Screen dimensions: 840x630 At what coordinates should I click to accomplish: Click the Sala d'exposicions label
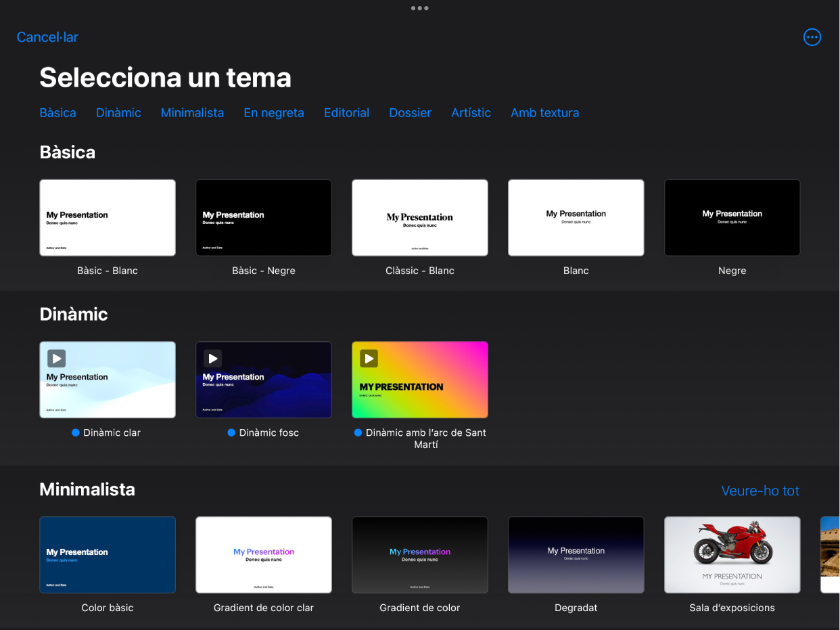732,608
